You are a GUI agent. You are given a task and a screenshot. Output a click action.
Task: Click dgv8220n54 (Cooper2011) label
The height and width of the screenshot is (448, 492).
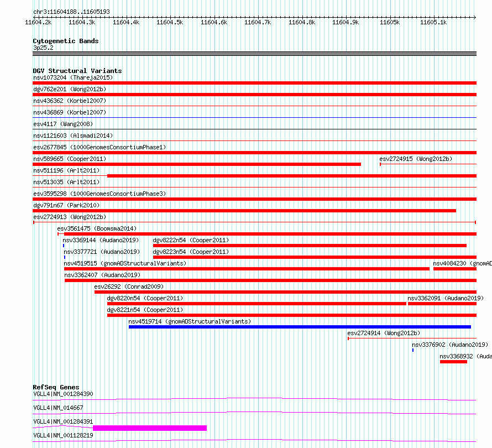(145, 298)
